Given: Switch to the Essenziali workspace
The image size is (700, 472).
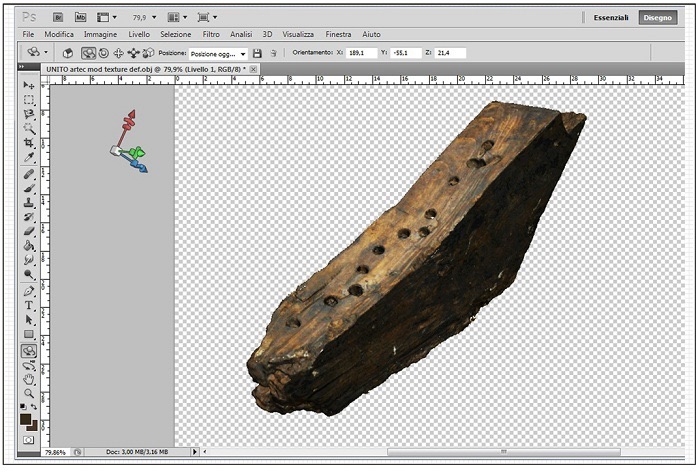Looking at the screenshot, I should pos(611,17).
